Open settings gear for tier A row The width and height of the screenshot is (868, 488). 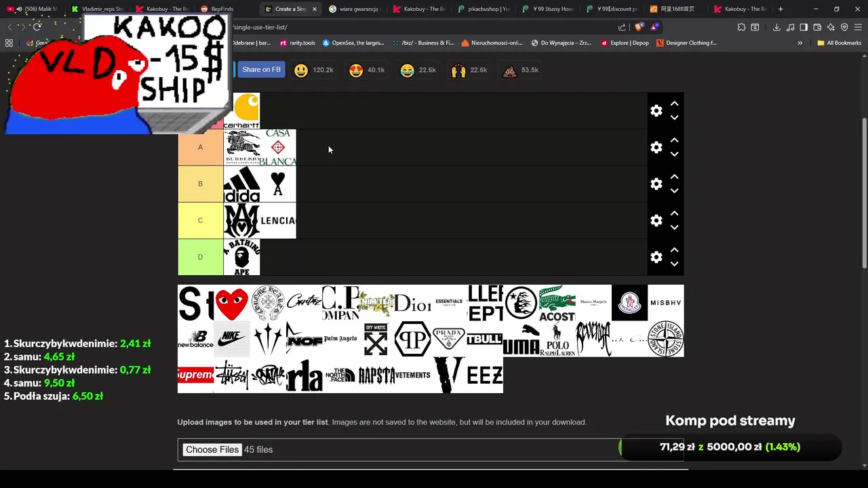coord(656,147)
